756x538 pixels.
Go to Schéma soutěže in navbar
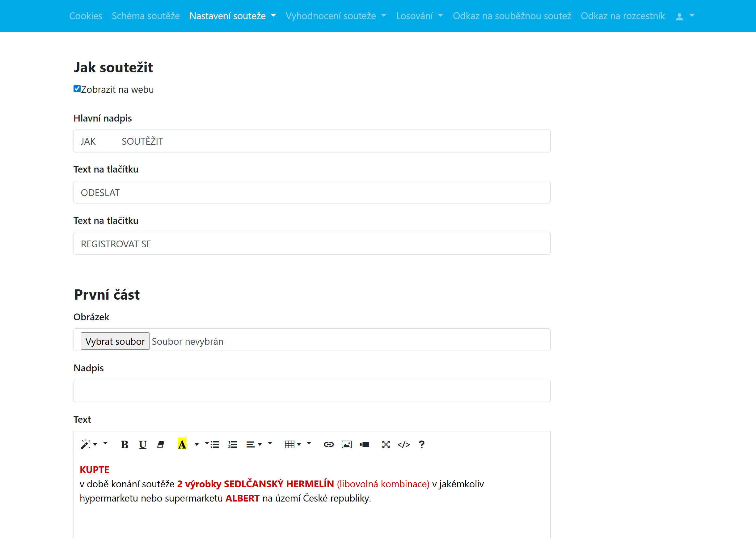coord(146,16)
